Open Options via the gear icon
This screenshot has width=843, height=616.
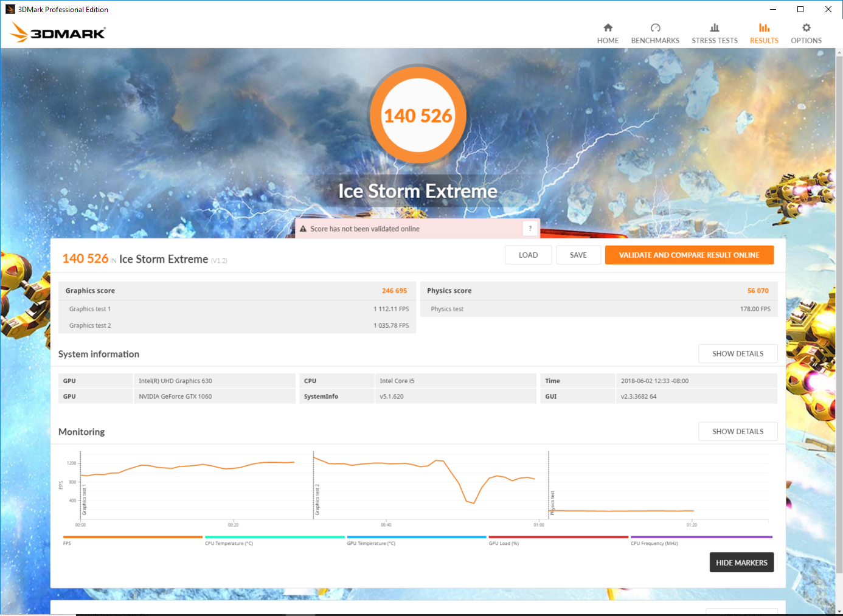806,28
